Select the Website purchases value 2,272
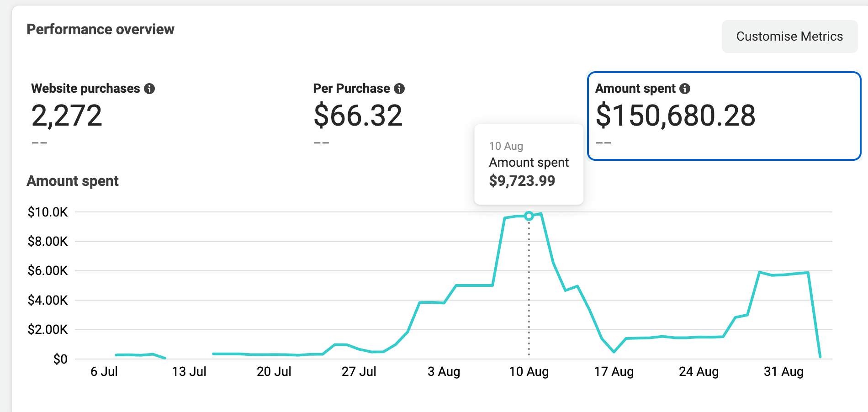The width and height of the screenshot is (868, 412). tap(67, 116)
